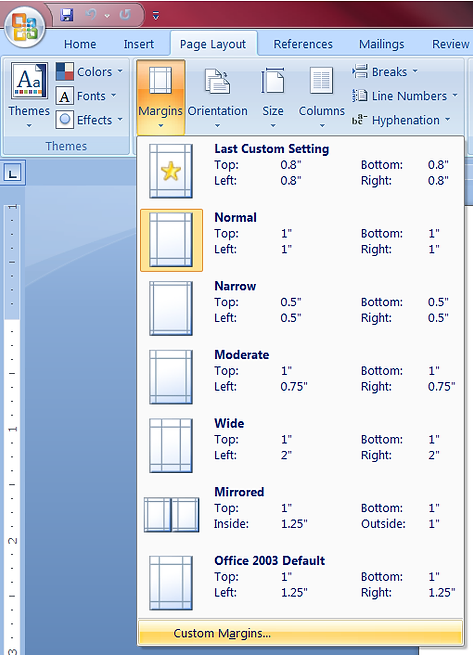Click the 'Last Custom Setting' title

pos(272,149)
